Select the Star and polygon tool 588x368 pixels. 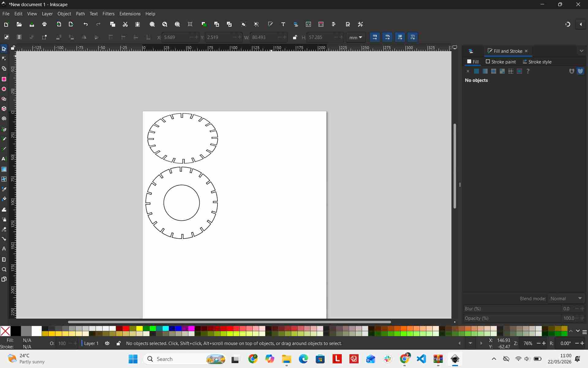(x=4, y=99)
